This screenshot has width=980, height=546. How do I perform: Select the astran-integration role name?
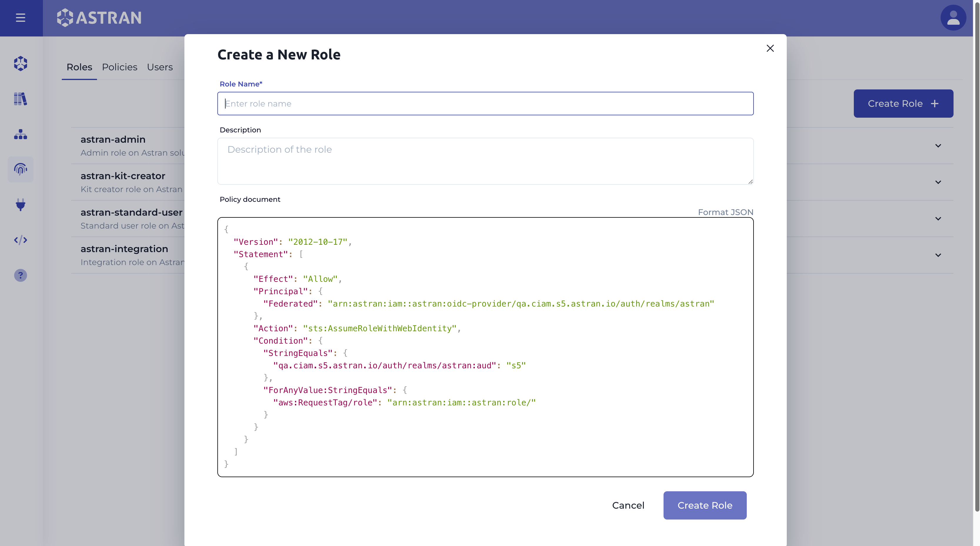click(124, 249)
